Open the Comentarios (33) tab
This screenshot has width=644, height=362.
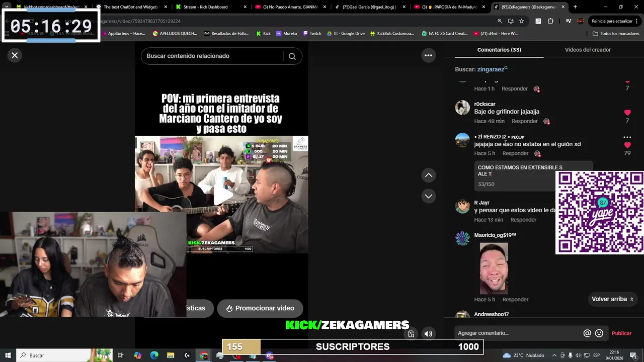tap(499, 50)
